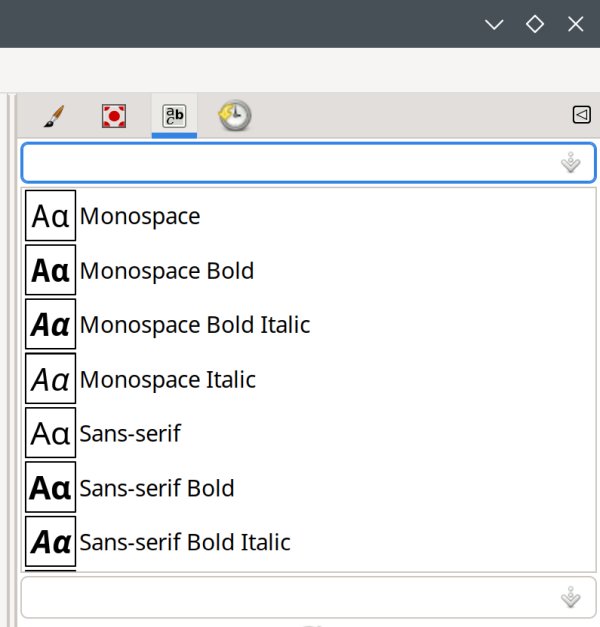Choose the Monospace Bold Italic font label
Viewport: 600px width, 627px height.
(195, 325)
